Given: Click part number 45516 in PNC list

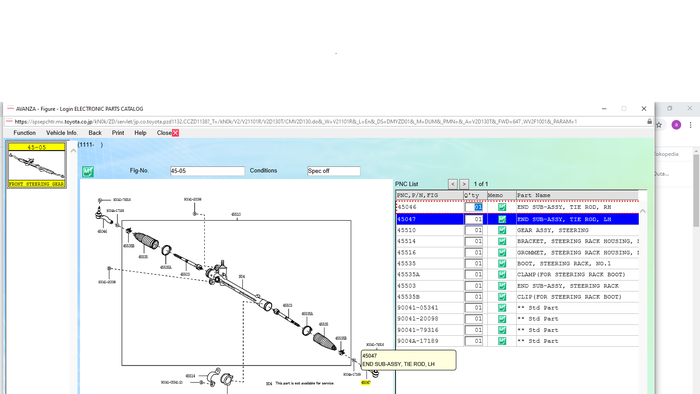Looking at the screenshot, I should pos(406,253).
